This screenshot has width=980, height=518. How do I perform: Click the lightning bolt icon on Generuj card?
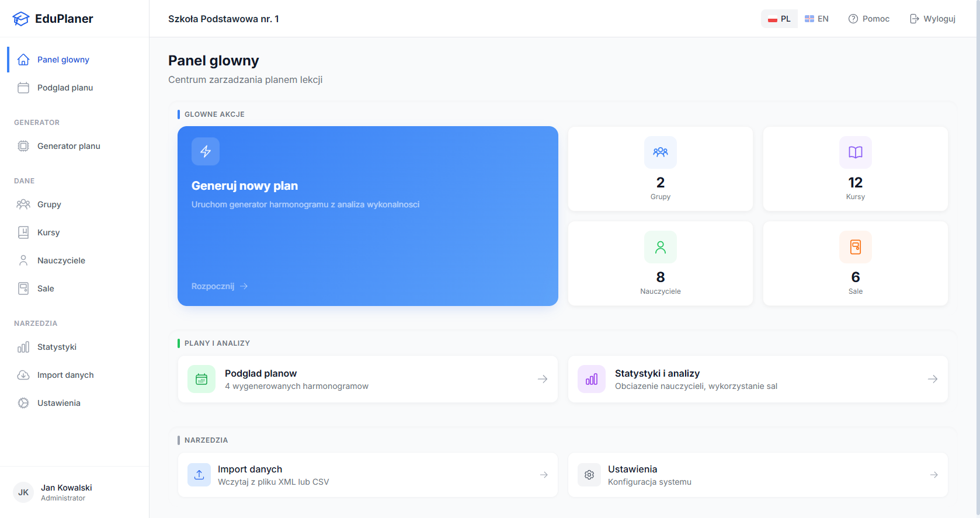click(x=206, y=152)
